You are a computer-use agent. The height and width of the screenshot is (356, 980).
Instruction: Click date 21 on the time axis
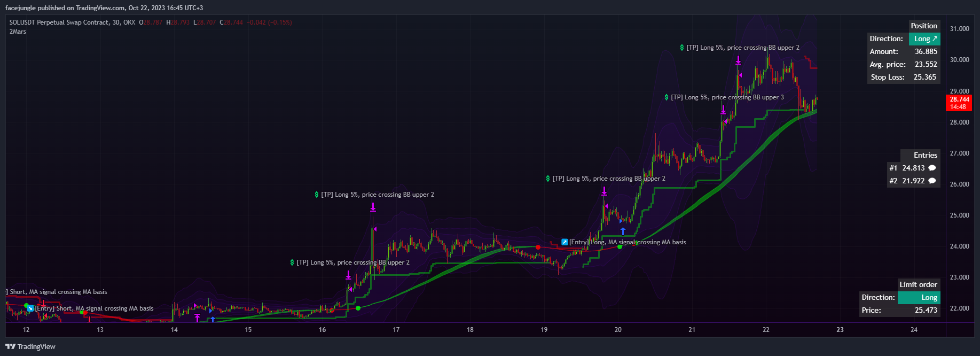(692, 330)
